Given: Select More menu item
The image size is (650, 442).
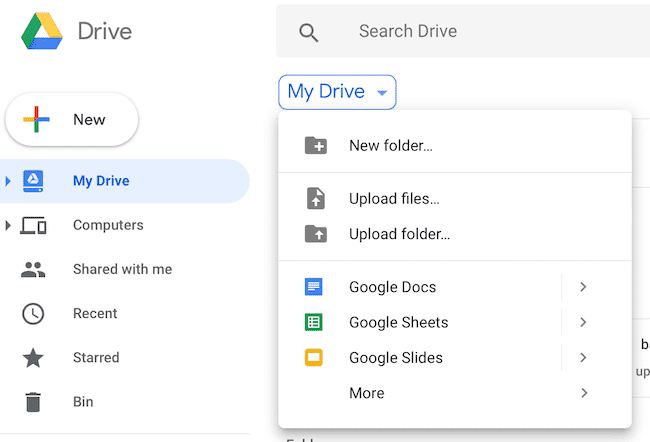Looking at the screenshot, I should pos(455,393).
